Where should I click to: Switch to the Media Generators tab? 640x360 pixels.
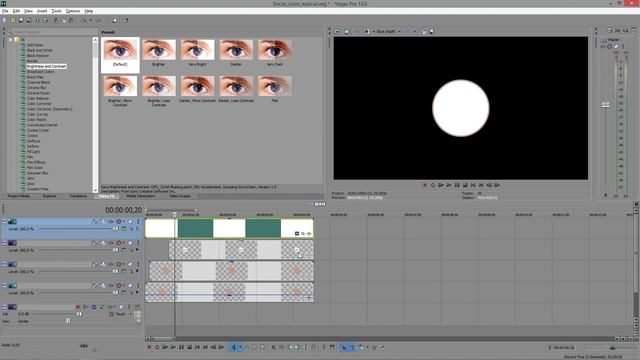tap(141, 196)
